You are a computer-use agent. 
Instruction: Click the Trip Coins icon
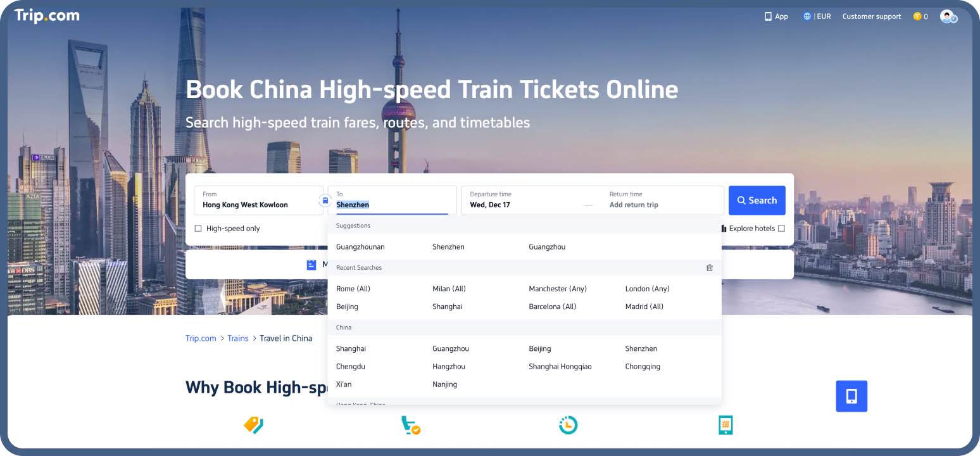pyautogui.click(x=917, y=16)
